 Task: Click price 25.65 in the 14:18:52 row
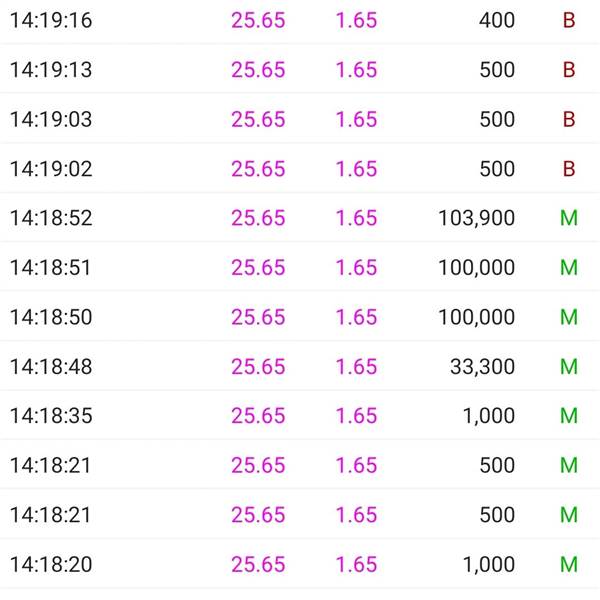point(258,218)
